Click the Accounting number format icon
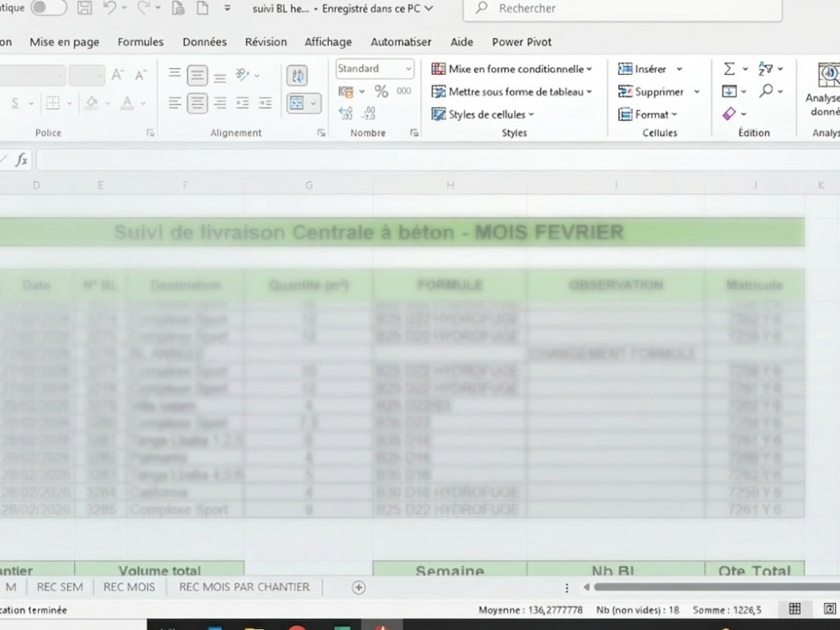Viewport: 840px width, 630px height. point(345,92)
